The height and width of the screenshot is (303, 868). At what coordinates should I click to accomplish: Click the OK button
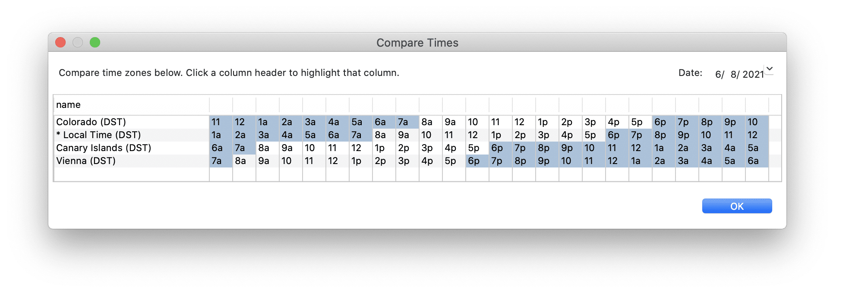pyautogui.click(x=737, y=206)
